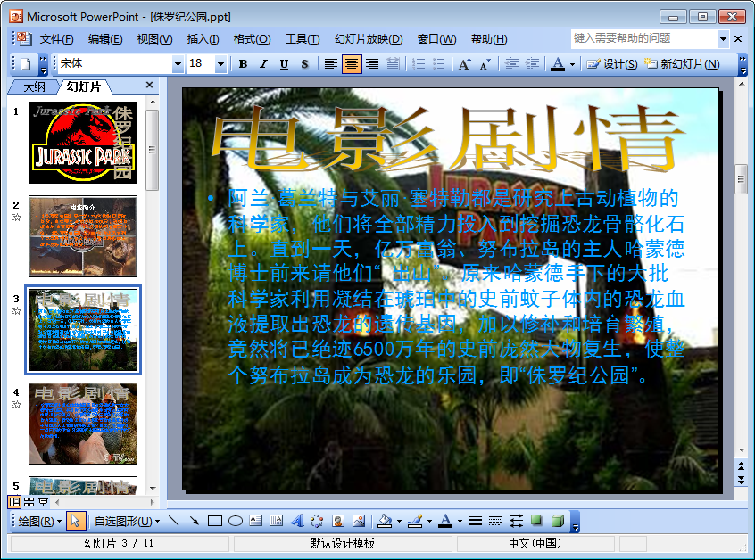755x560 pixels.
Task: Toggle Underline formatting
Action: [284, 64]
